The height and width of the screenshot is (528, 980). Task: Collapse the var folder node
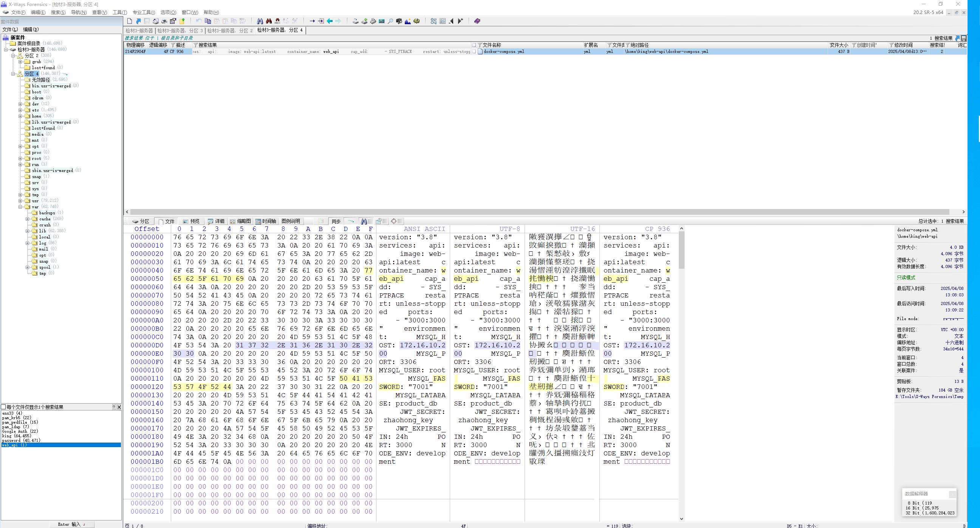click(20, 207)
